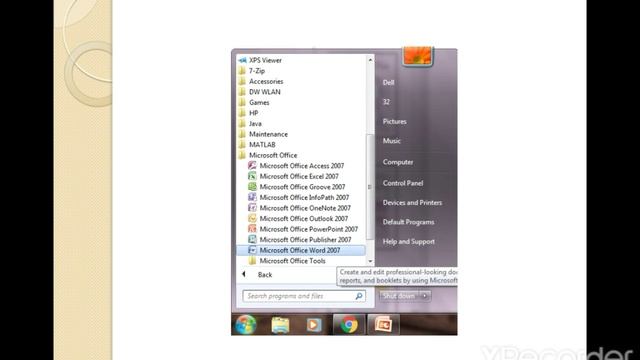Expand the Accessories folder label
The width and height of the screenshot is (640, 360).
[266, 81]
